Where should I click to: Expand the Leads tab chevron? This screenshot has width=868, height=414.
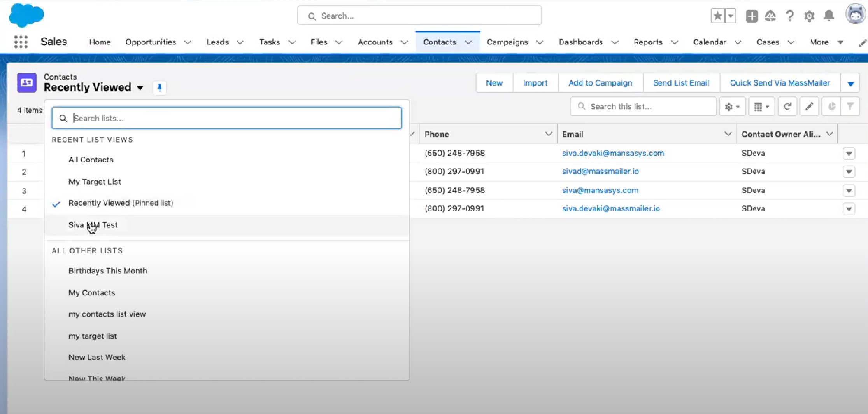click(240, 42)
